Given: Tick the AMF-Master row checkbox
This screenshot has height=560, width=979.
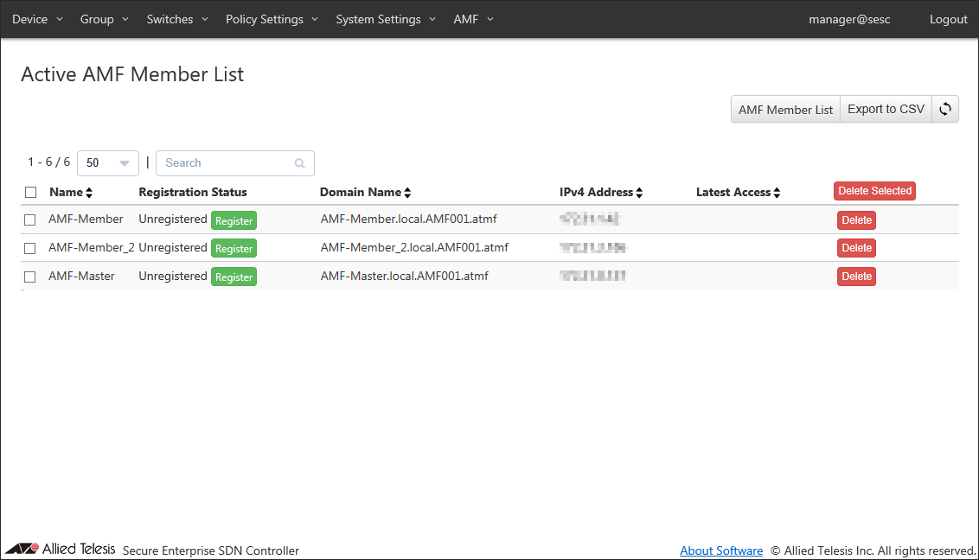Looking at the screenshot, I should [30, 277].
